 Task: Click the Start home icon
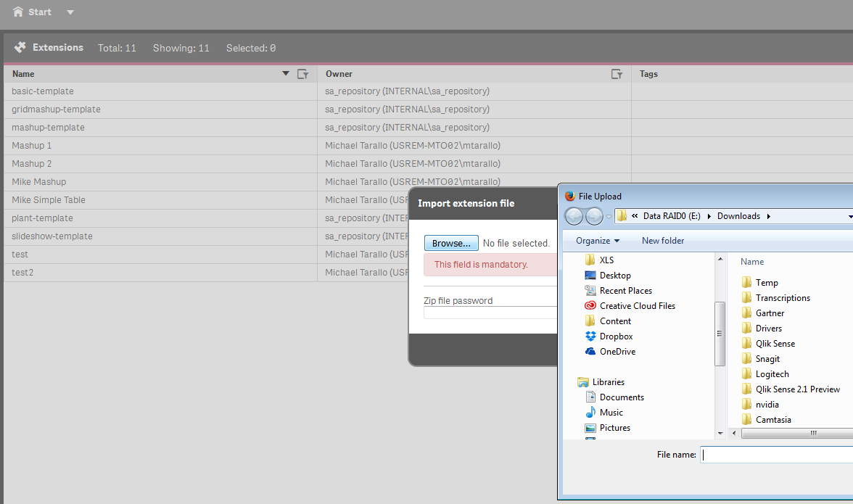click(18, 12)
